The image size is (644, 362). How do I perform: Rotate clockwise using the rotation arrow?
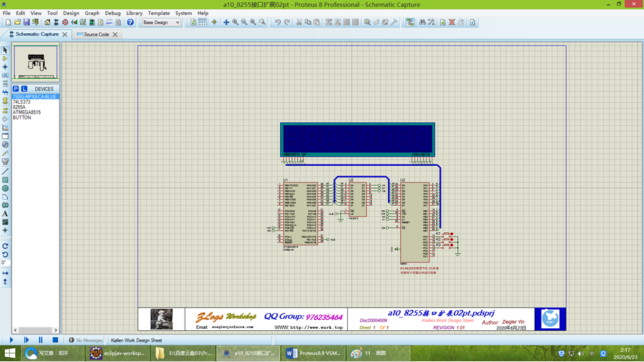point(5,246)
